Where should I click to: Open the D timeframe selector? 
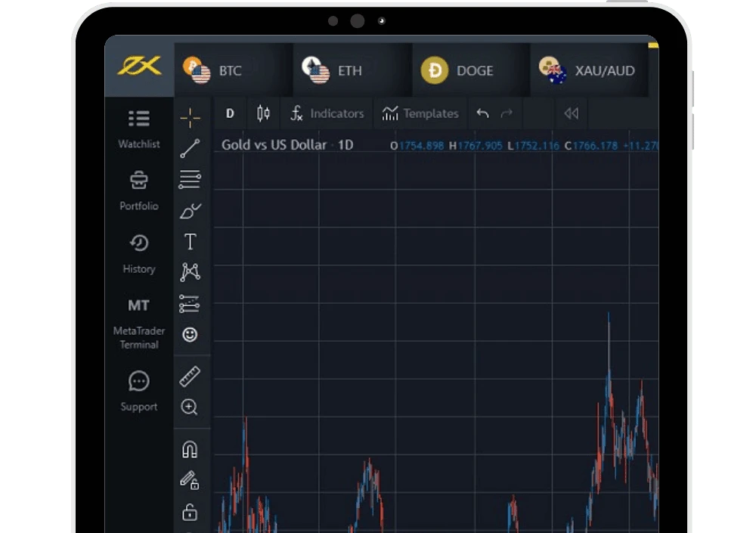click(230, 113)
